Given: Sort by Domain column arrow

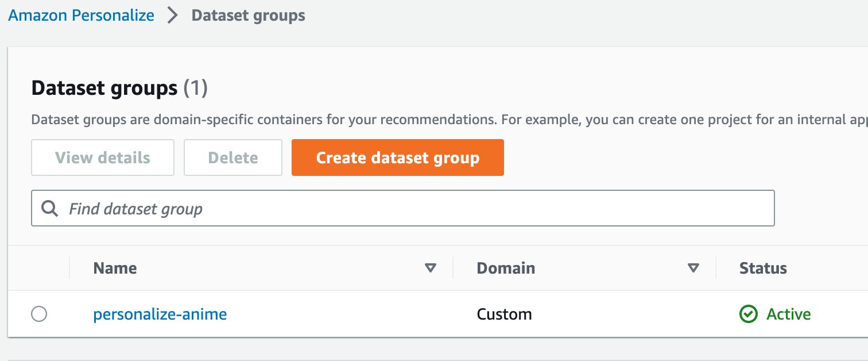Looking at the screenshot, I should click(x=693, y=268).
